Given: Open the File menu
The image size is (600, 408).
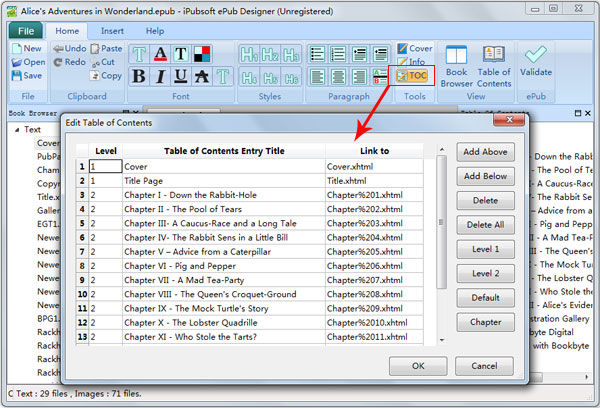Looking at the screenshot, I should (x=26, y=31).
